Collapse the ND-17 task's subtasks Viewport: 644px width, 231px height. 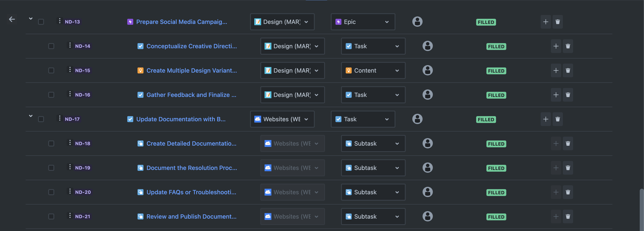pos(31,116)
